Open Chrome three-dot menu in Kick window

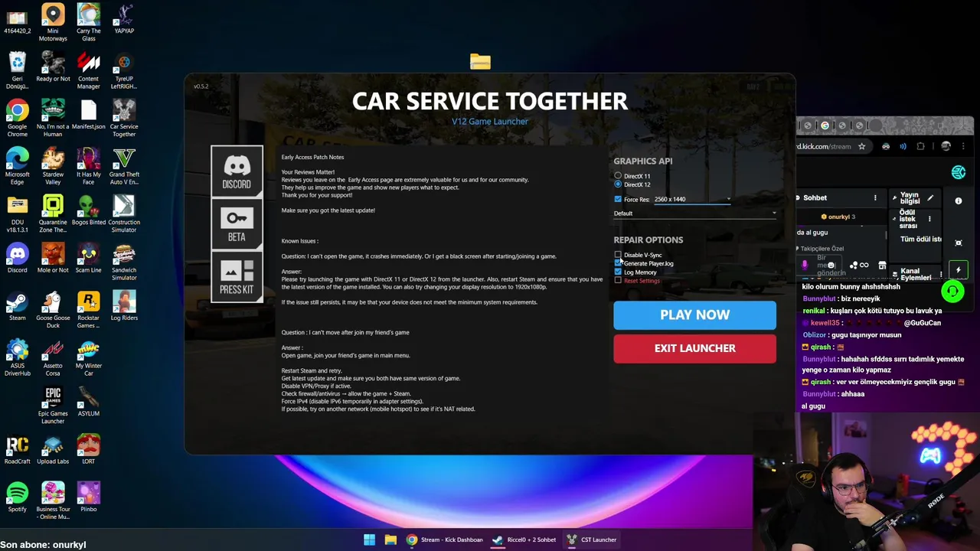(x=963, y=146)
